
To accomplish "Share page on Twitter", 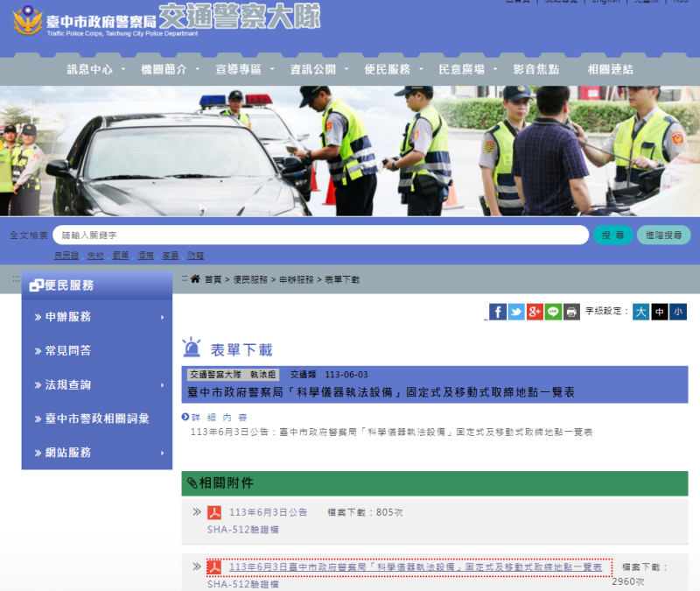I will pos(516,312).
